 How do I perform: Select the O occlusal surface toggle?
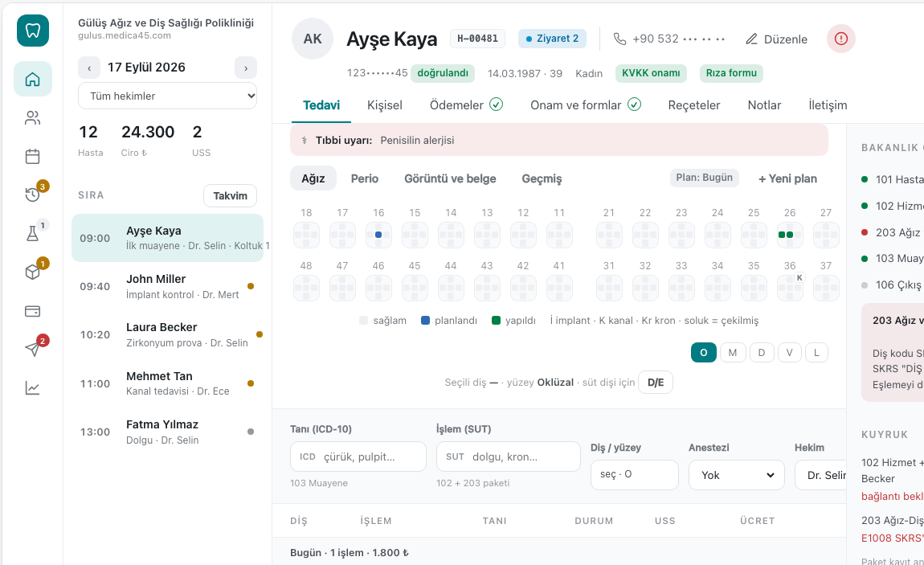[704, 352]
